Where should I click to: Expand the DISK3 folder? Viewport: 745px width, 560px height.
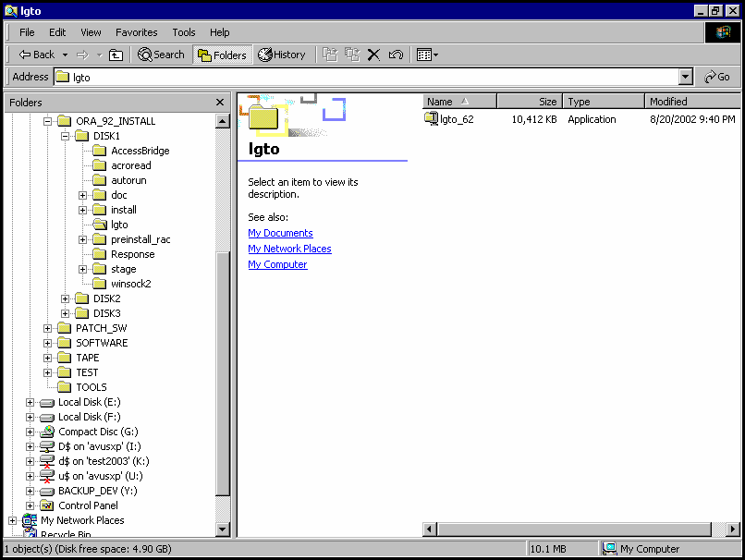coord(65,313)
